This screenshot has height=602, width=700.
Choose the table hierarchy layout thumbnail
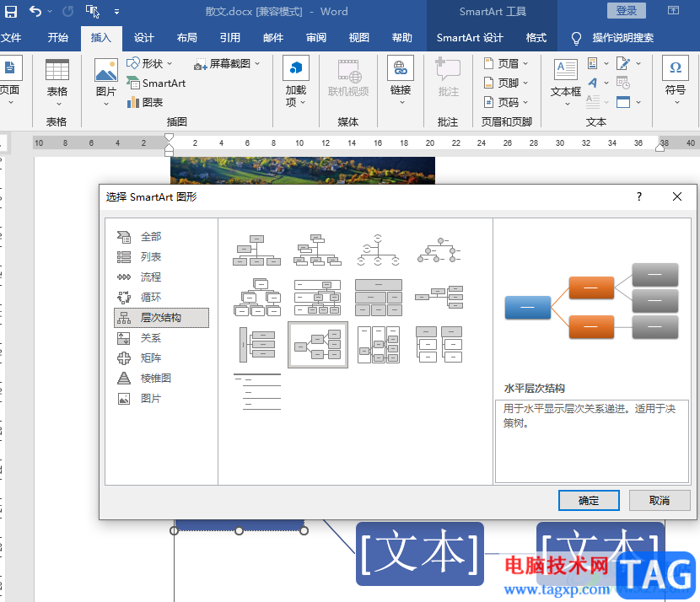(378, 298)
